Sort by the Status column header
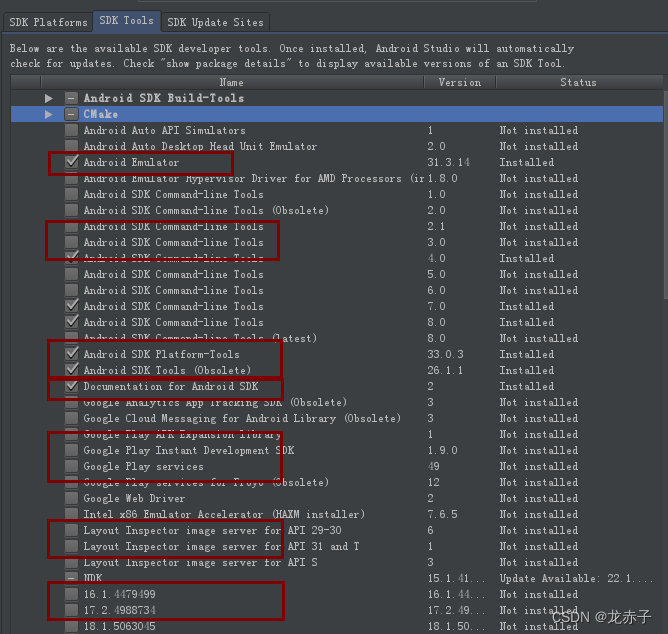Image resolution: width=668 pixels, height=634 pixels. click(579, 82)
